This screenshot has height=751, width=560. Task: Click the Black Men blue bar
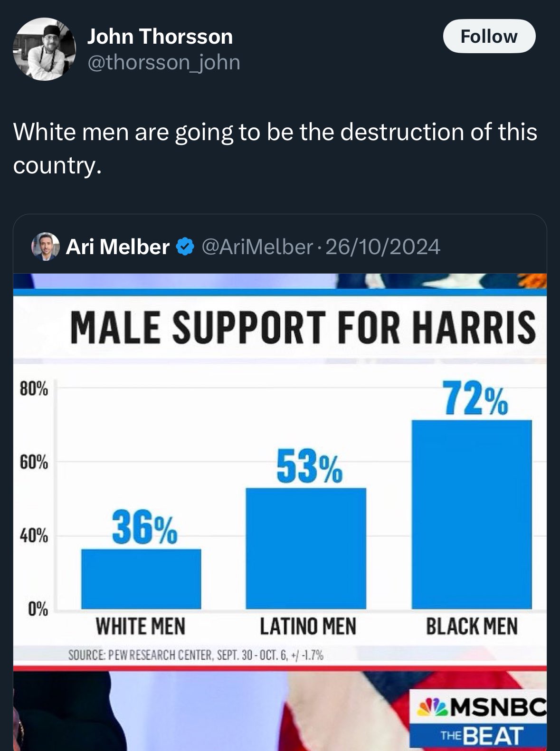[471, 514]
